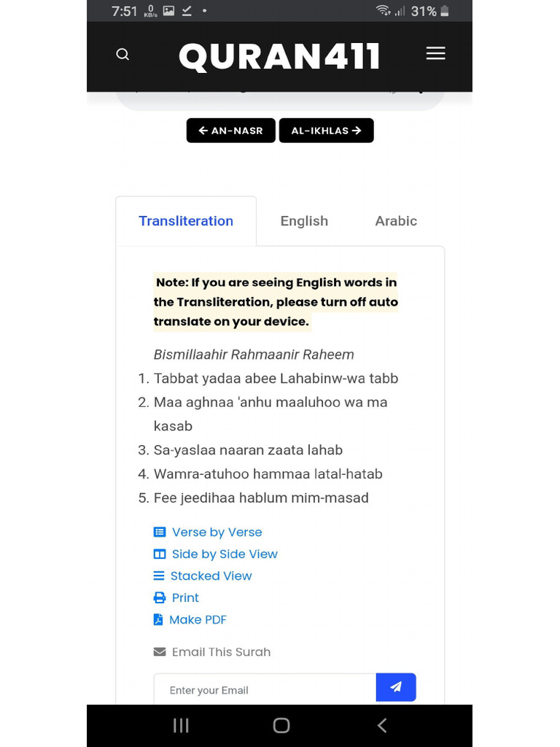Switch to the Arabic tab
560x747 pixels.
click(x=396, y=221)
